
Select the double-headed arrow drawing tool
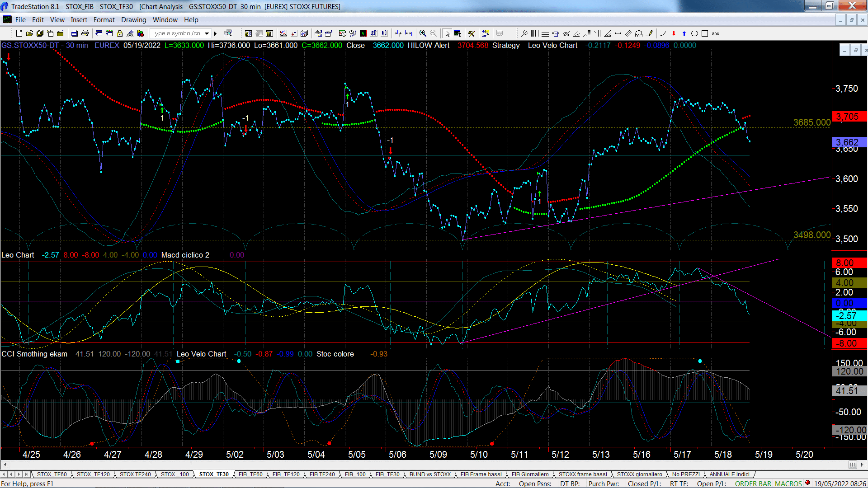(618, 33)
